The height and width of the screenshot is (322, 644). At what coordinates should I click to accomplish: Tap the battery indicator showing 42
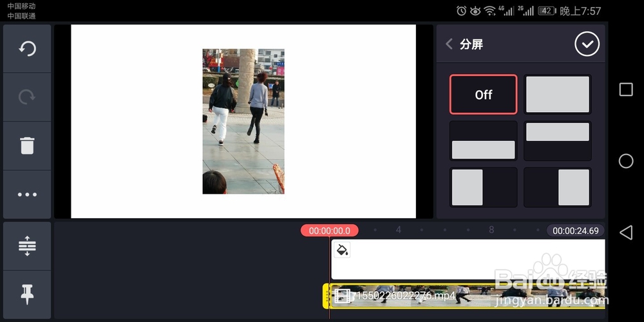[x=547, y=11]
